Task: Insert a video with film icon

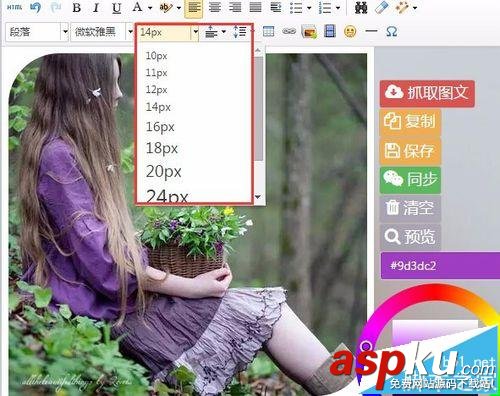Action: coord(330,32)
